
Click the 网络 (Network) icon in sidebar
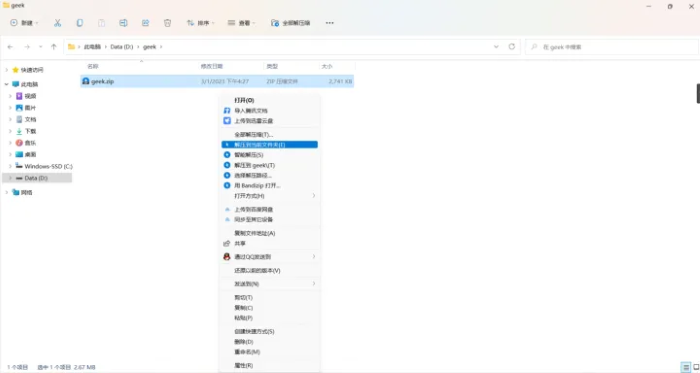pos(16,192)
